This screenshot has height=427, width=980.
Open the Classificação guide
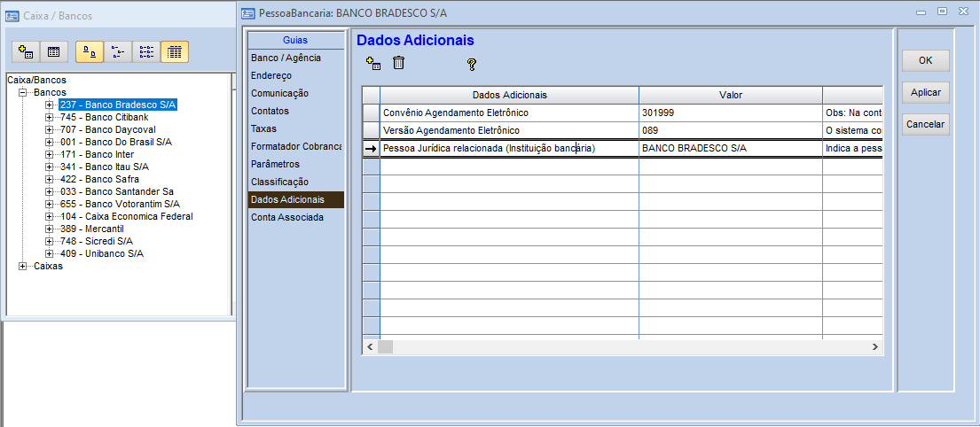click(295, 182)
